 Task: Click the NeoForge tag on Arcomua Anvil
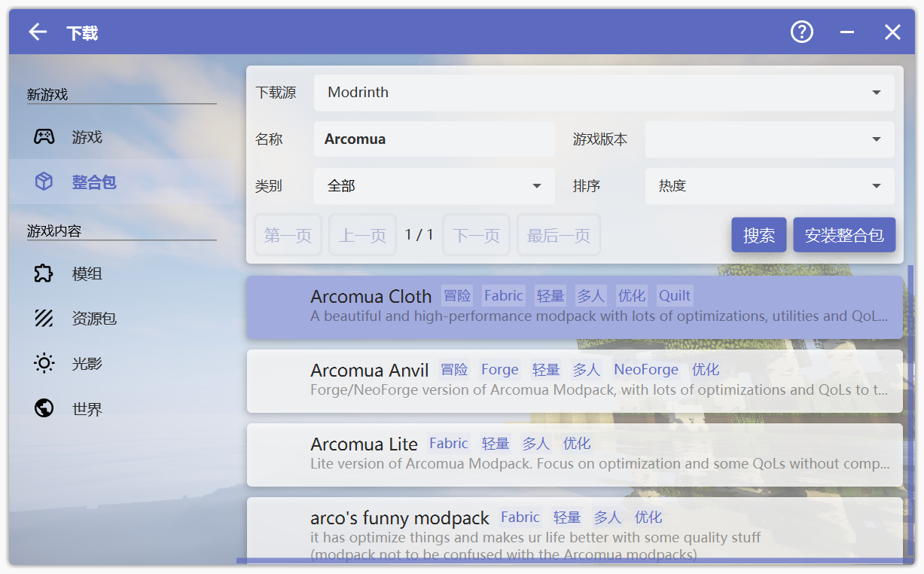coord(646,369)
